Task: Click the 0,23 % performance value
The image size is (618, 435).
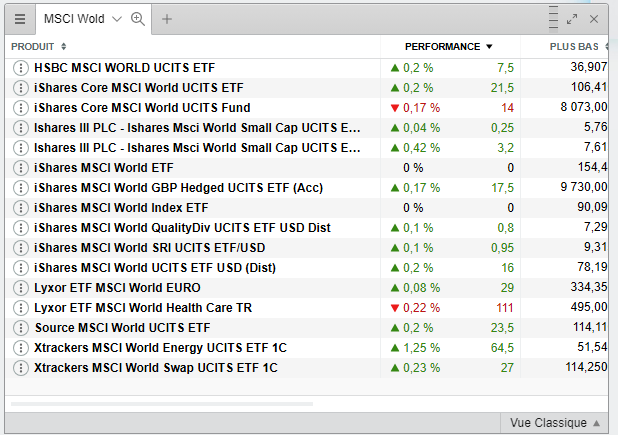Action: (421, 368)
